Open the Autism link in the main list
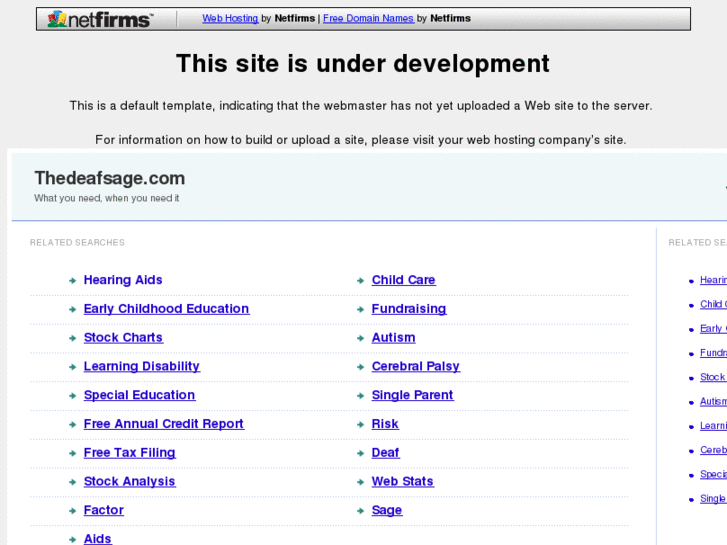Image resolution: width=727 pixels, height=545 pixels. pyautogui.click(x=393, y=338)
